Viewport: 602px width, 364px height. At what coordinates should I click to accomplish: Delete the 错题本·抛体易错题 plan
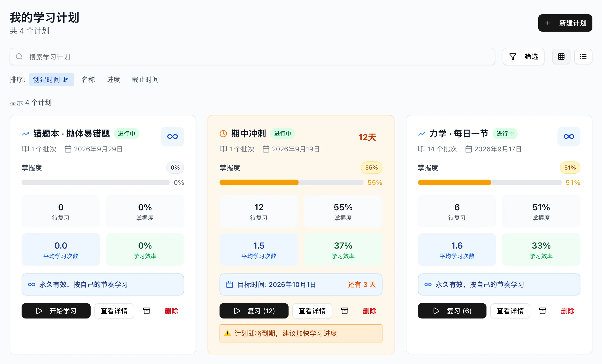[171, 311]
